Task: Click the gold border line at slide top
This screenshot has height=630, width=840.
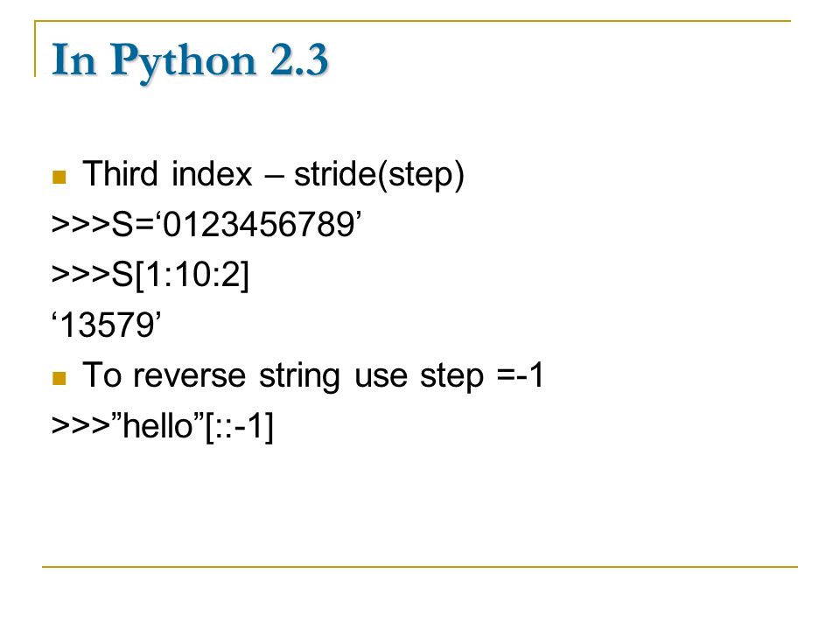Action: pyautogui.click(x=412, y=21)
